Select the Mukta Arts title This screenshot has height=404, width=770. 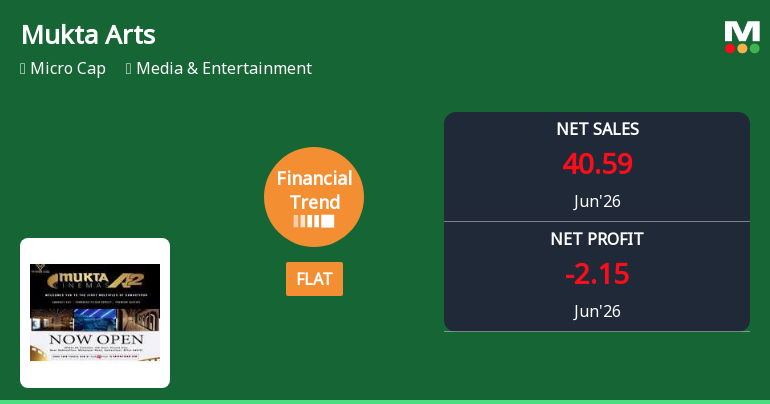pyautogui.click(x=88, y=35)
